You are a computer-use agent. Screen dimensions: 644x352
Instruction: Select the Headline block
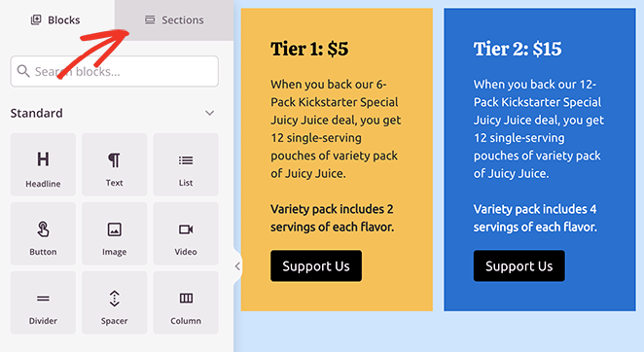[x=43, y=164]
